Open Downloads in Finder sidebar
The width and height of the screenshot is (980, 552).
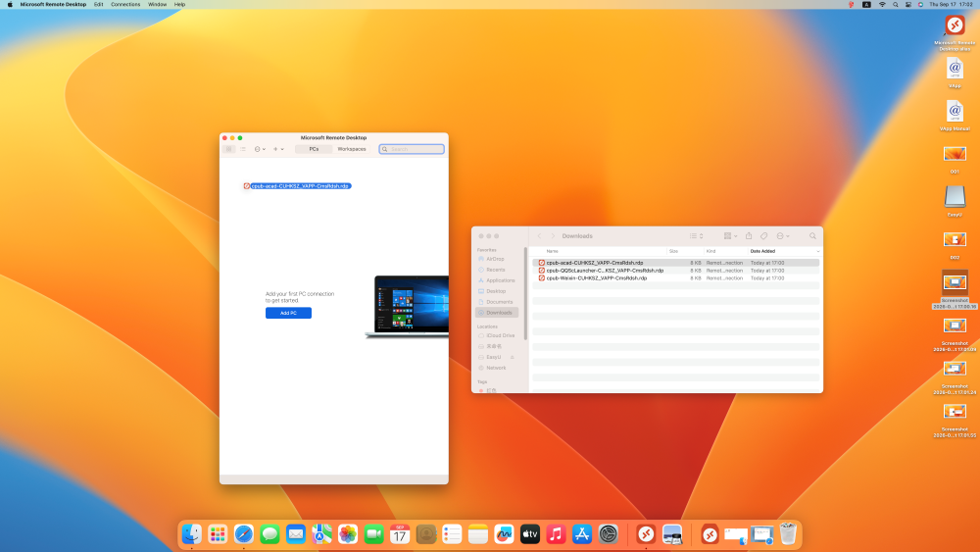pos(496,313)
